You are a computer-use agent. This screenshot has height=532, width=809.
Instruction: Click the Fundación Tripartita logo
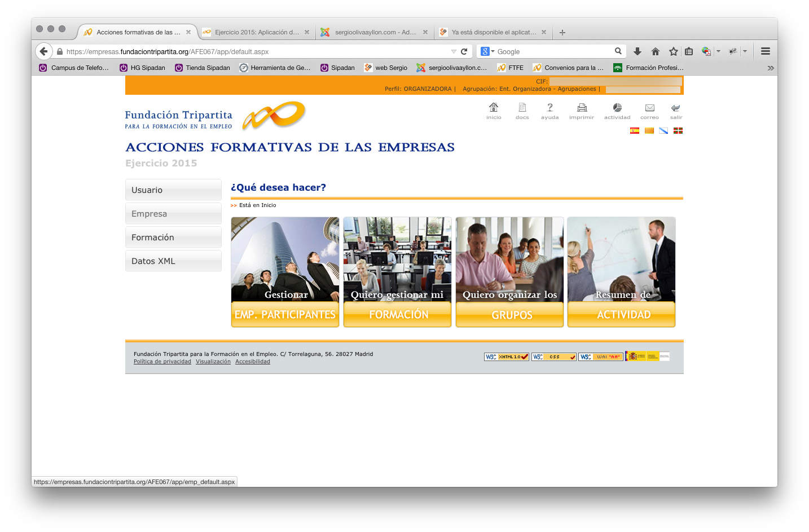[215, 116]
